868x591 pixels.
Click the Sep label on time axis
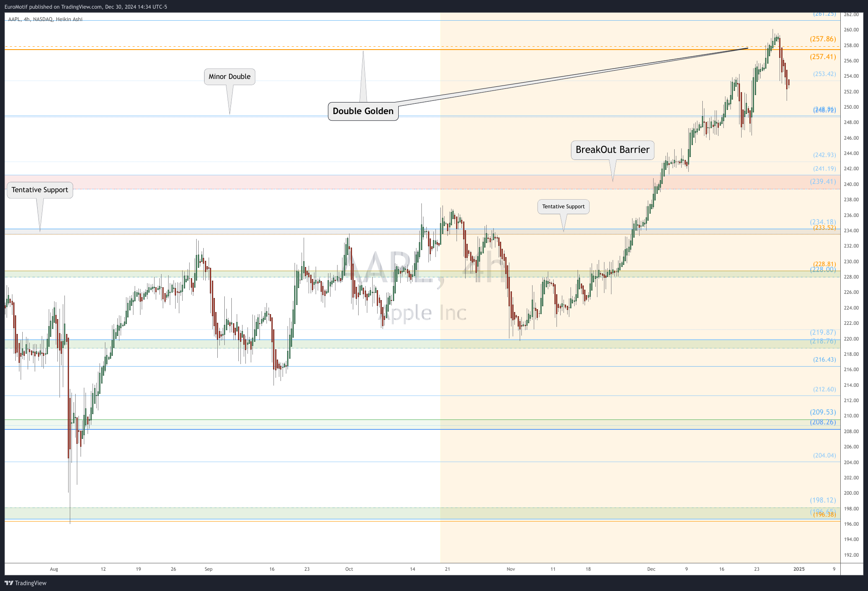click(x=208, y=569)
